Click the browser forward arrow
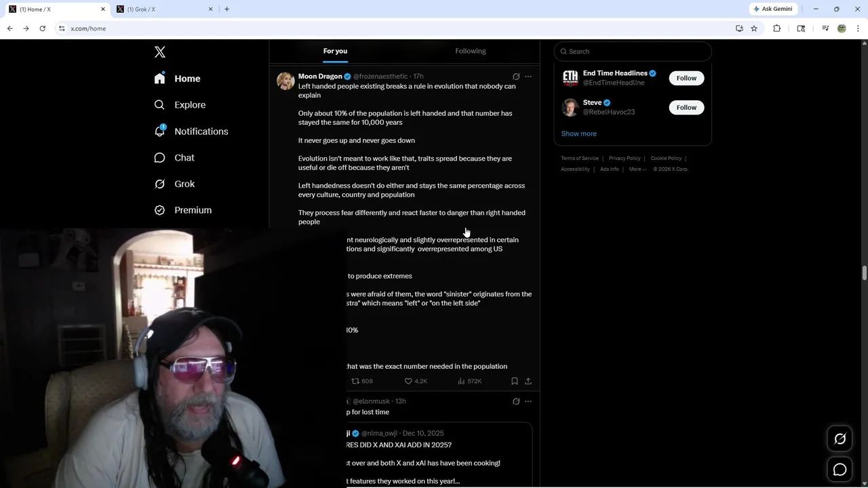 click(x=26, y=28)
